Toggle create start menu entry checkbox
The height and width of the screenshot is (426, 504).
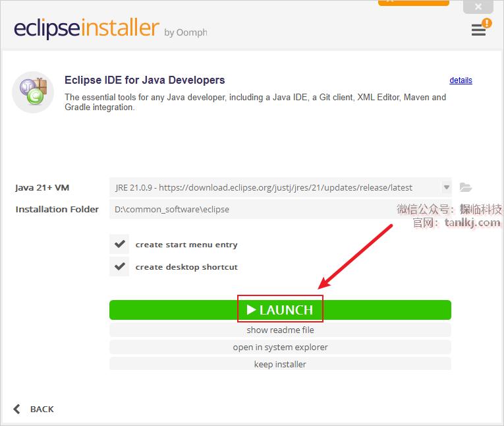pyautogui.click(x=119, y=244)
